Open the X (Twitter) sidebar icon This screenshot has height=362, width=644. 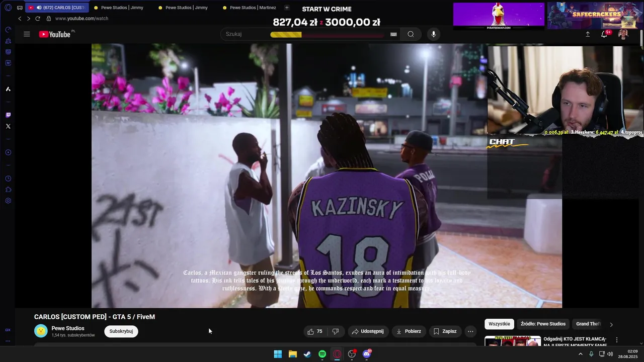[x=8, y=126]
